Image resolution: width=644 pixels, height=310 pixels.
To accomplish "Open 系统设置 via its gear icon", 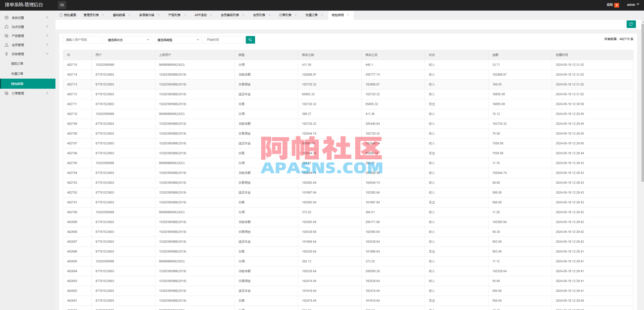I will pos(6,17).
